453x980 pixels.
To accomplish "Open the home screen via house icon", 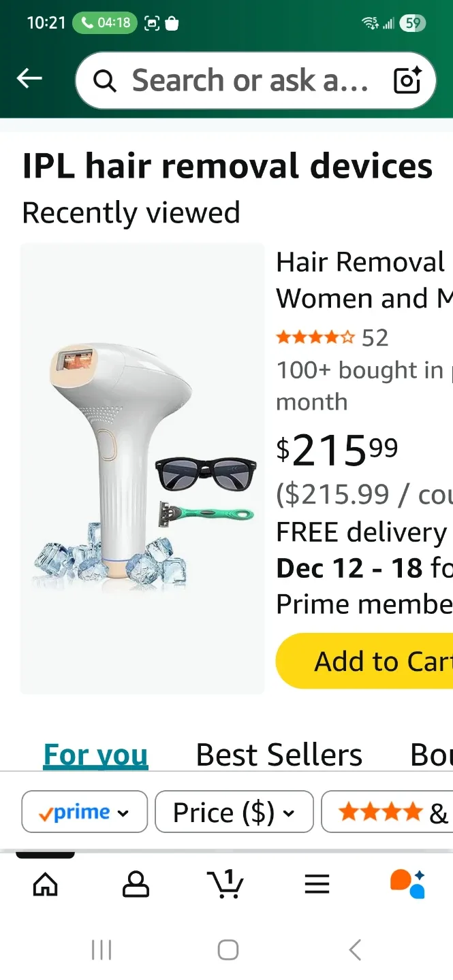I will (x=45, y=883).
